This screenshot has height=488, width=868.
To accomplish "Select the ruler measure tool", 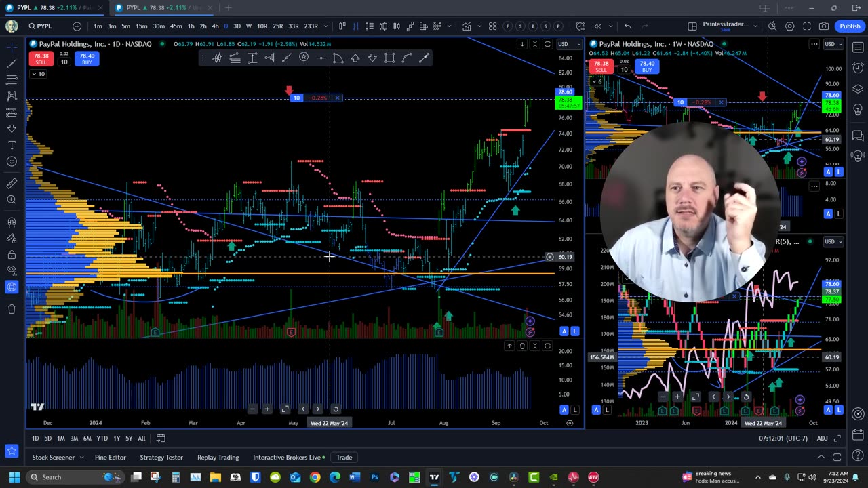I will click(12, 183).
